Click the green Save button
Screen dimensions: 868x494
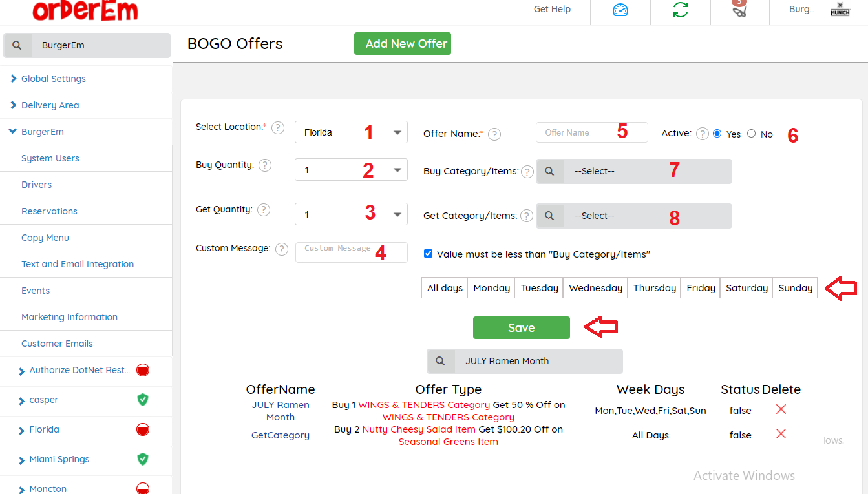pos(521,327)
